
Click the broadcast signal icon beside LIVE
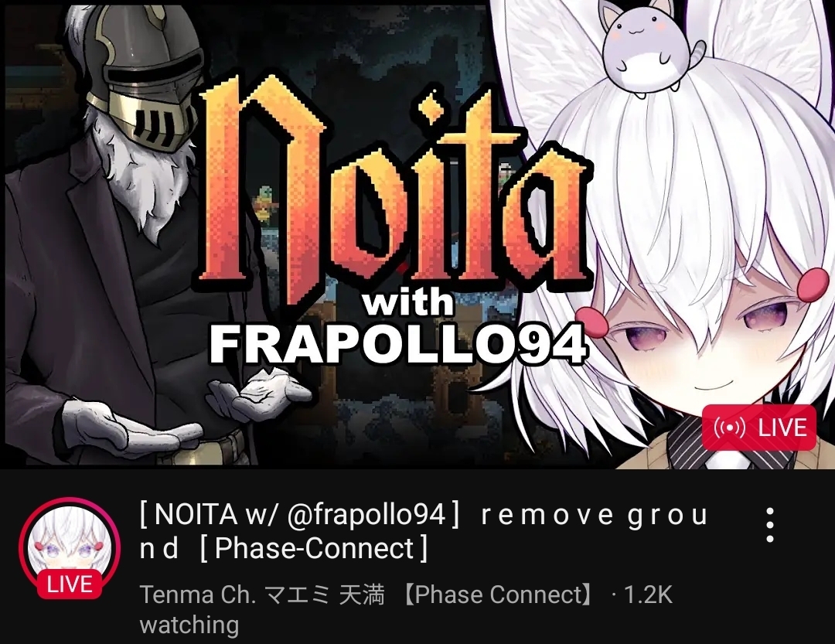730,428
